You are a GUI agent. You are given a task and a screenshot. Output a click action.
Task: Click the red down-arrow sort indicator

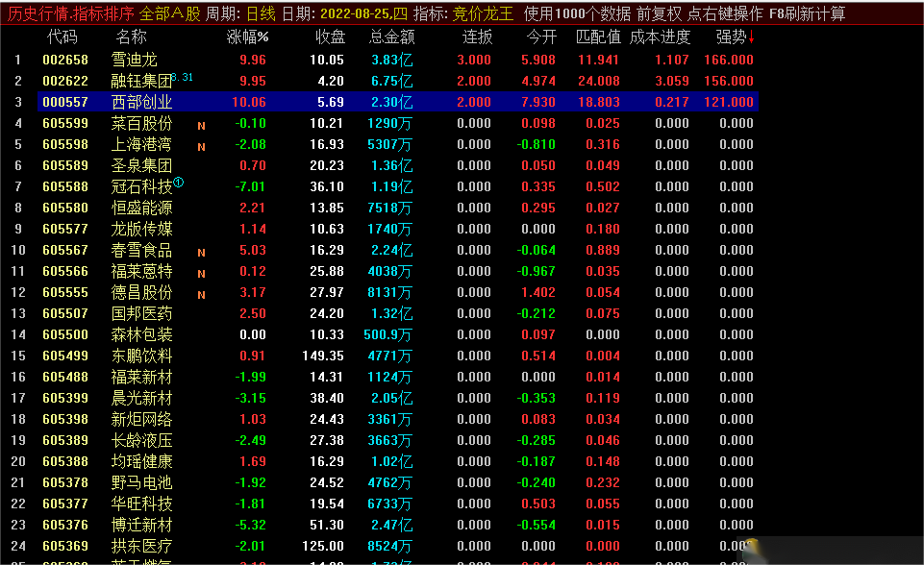click(x=751, y=37)
